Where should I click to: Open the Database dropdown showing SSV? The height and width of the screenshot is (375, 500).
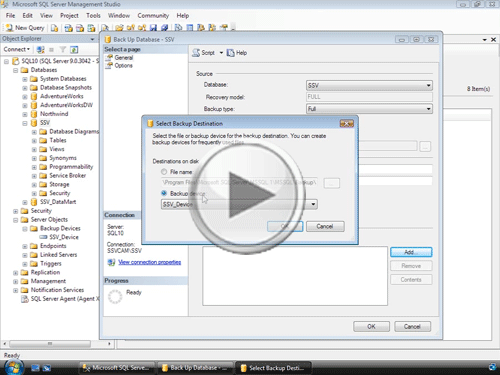click(369, 85)
